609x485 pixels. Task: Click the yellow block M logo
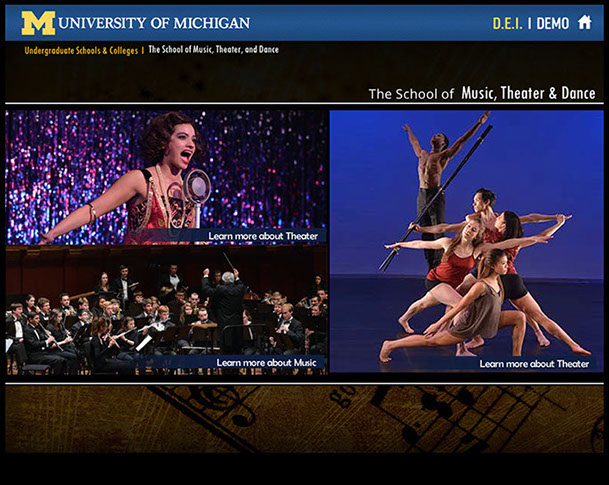(x=38, y=23)
